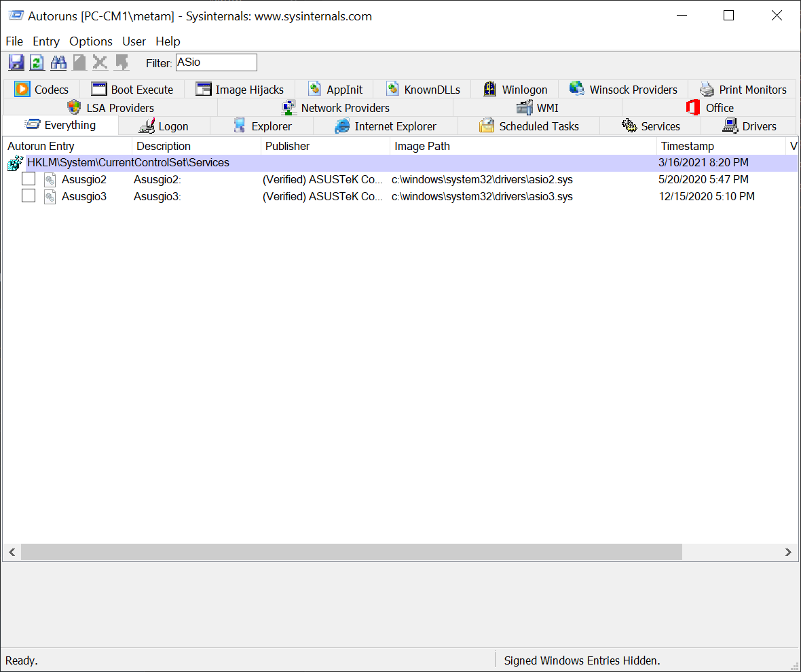
Task: Toggle the Asusgio2 entry checkbox
Action: pyautogui.click(x=29, y=179)
